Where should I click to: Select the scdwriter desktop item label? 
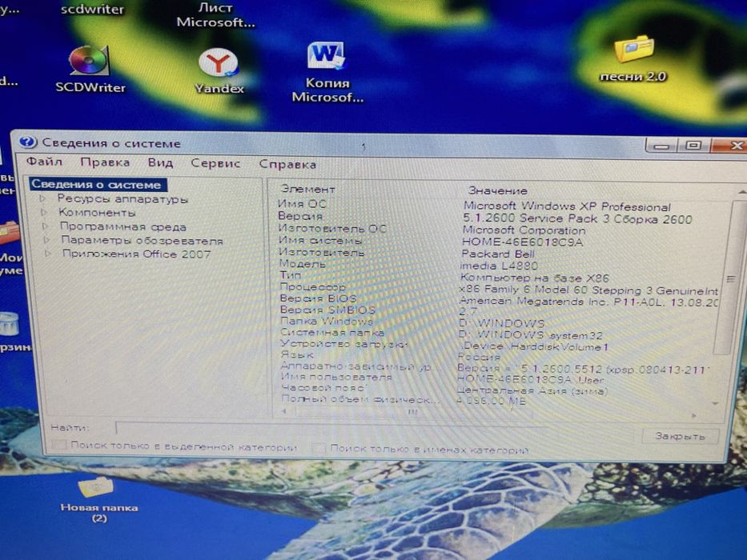click(x=92, y=10)
